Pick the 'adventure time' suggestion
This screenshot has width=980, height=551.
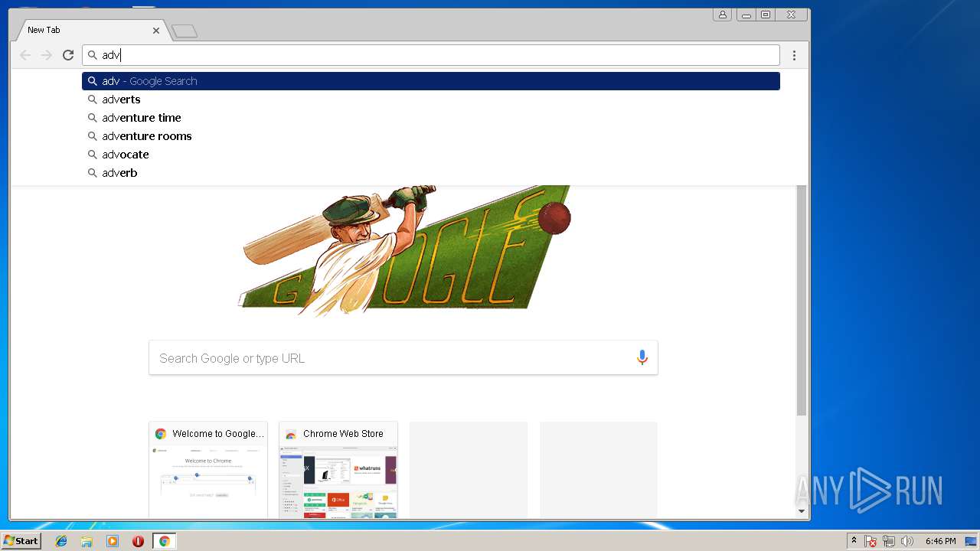tap(431, 118)
